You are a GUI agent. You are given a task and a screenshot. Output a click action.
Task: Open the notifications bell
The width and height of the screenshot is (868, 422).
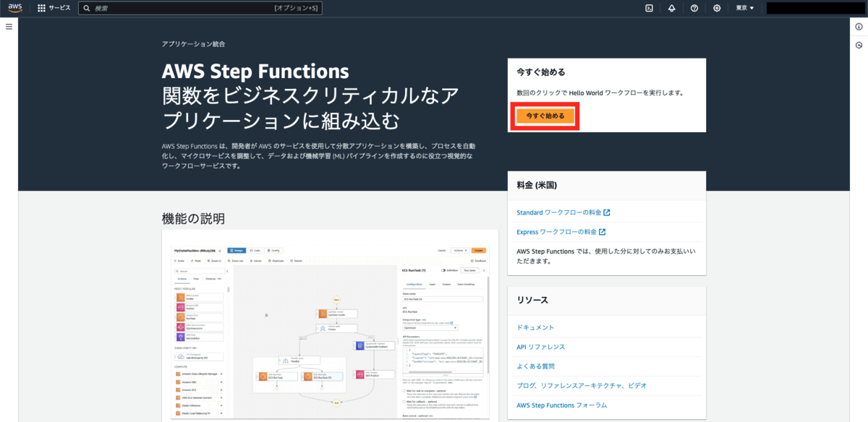tap(671, 8)
